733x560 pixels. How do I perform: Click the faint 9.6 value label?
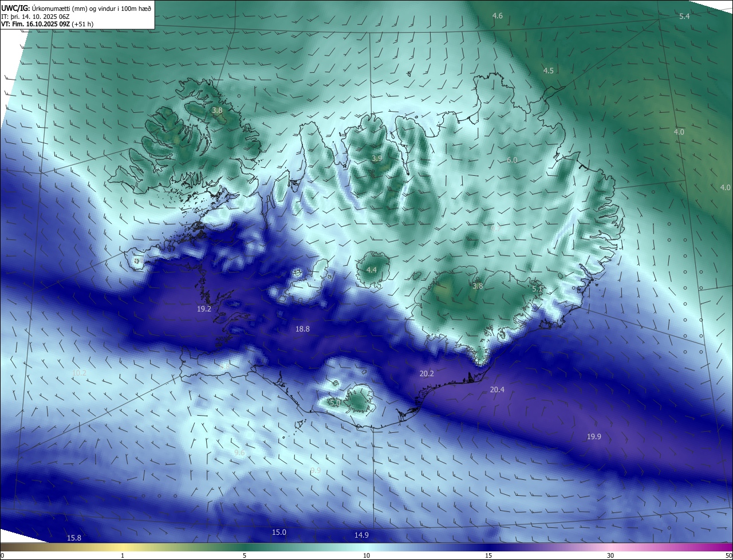click(x=239, y=453)
